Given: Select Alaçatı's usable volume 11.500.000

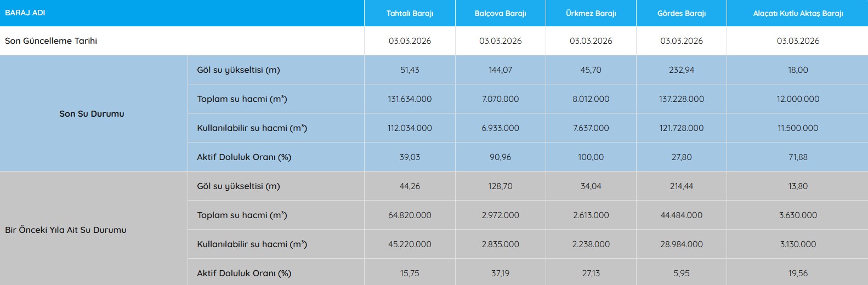Looking at the screenshot, I should (x=797, y=128).
